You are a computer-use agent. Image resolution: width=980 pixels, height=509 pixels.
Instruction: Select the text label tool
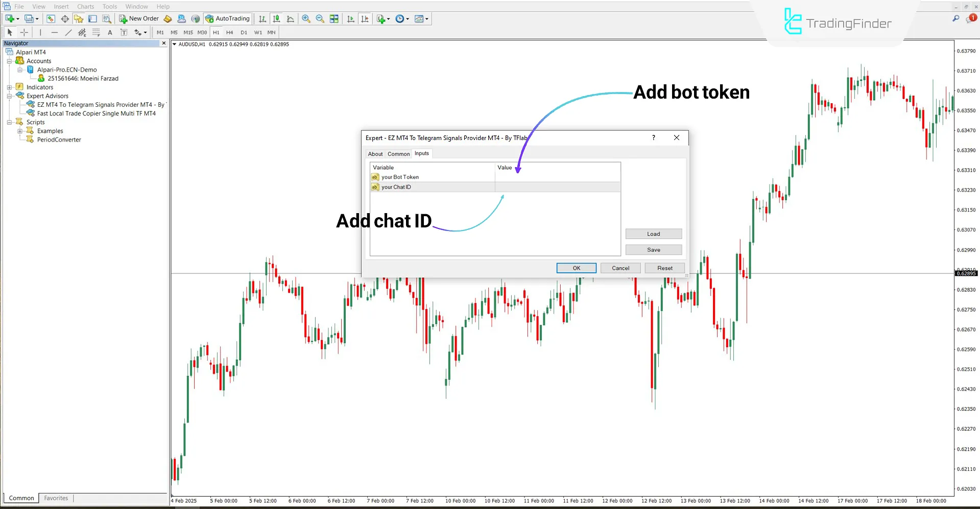coord(124,32)
